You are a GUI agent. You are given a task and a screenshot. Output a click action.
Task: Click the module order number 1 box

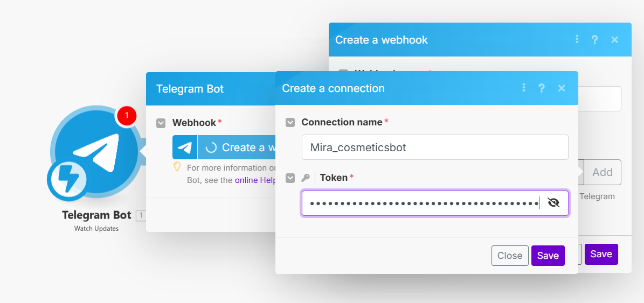click(x=141, y=216)
